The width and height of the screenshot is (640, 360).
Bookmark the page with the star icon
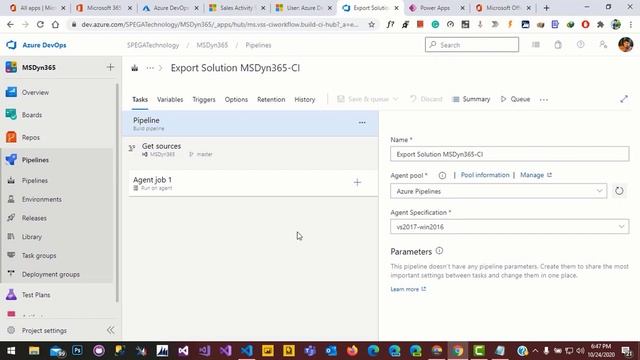pyautogui.click(x=371, y=24)
